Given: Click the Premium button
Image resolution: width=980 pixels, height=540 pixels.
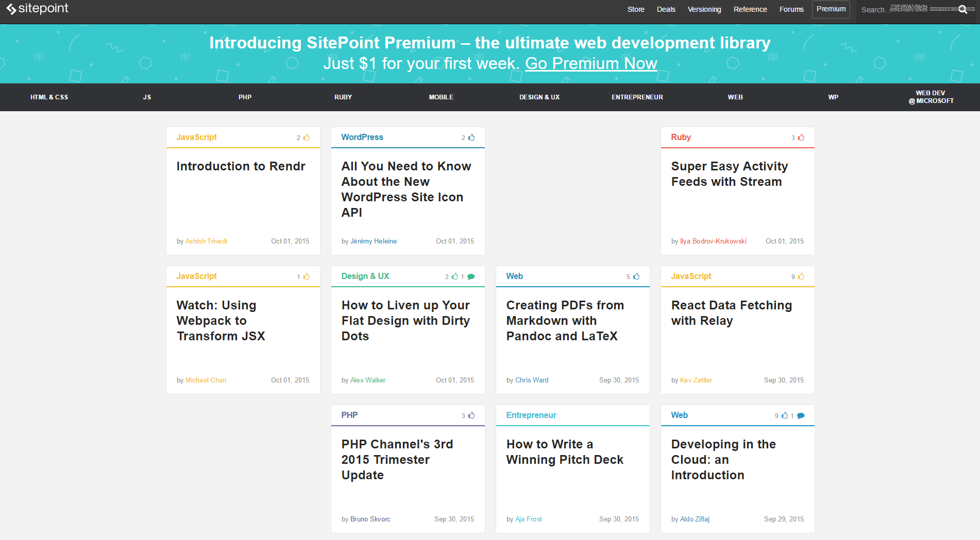Looking at the screenshot, I should coord(831,9).
